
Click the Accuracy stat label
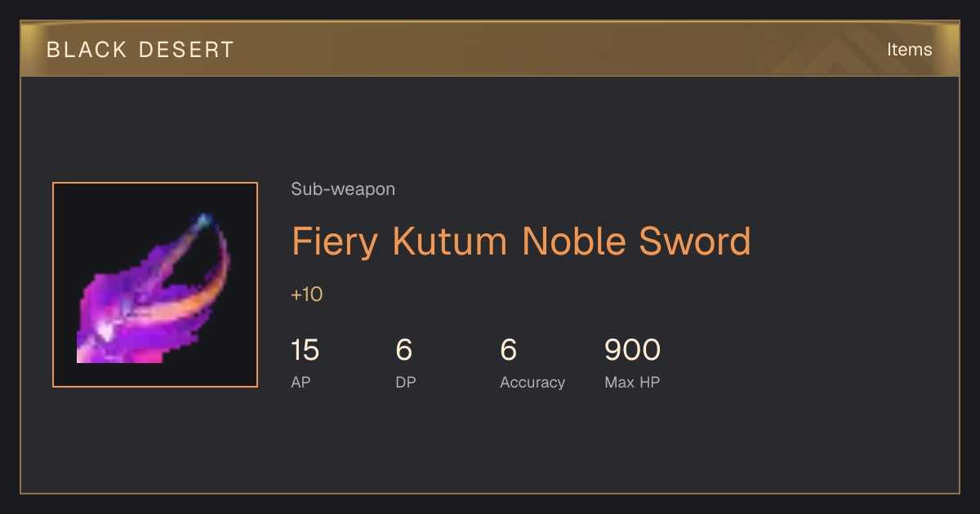coord(532,382)
